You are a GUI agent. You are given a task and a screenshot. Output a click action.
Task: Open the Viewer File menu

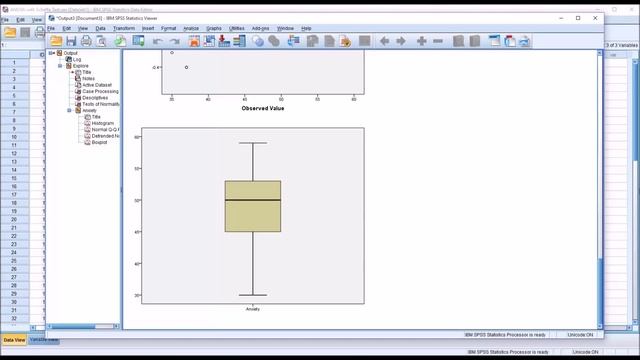click(51, 29)
